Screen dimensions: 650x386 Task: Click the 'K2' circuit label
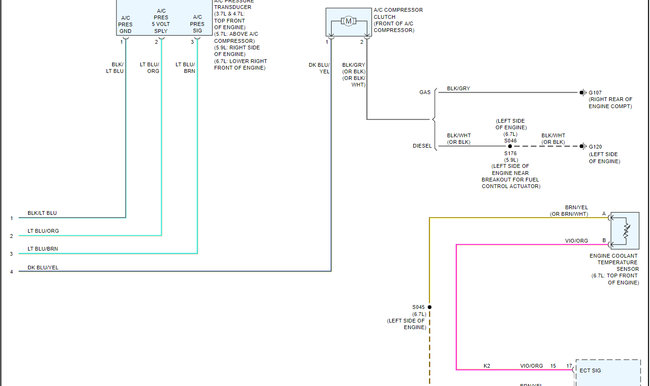pyautogui.click(x=487, y=366)
